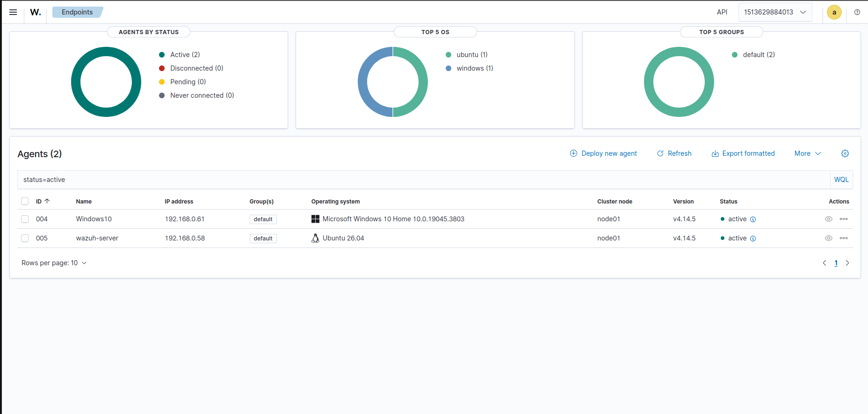Click Export formatted button
This screenshot has height=414, width=868.
[x=743, y=153]
